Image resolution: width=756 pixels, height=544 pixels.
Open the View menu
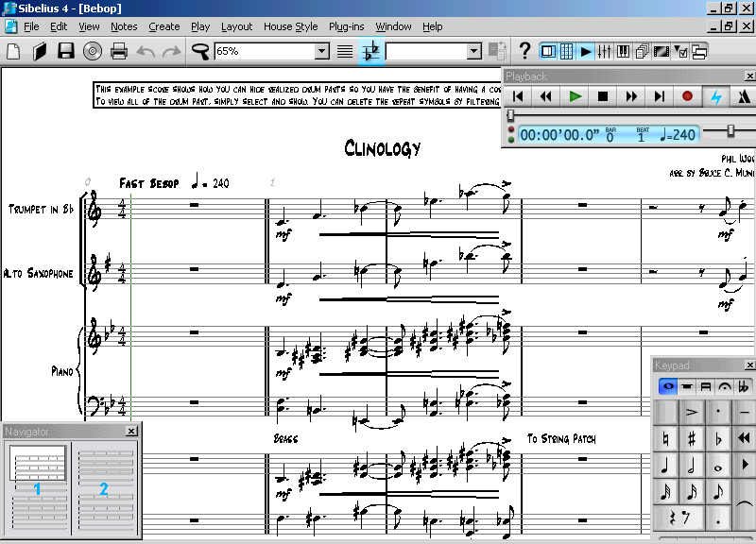tap(89, 26)
